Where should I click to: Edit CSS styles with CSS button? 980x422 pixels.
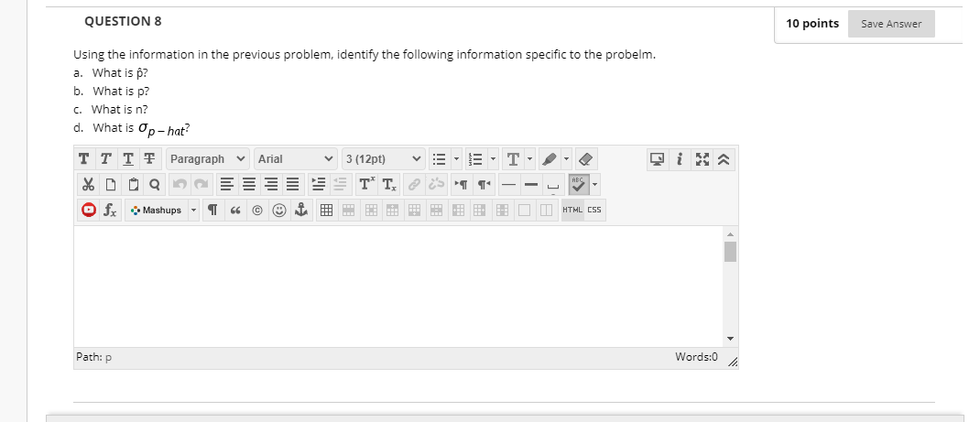click(x=594, y=210)
